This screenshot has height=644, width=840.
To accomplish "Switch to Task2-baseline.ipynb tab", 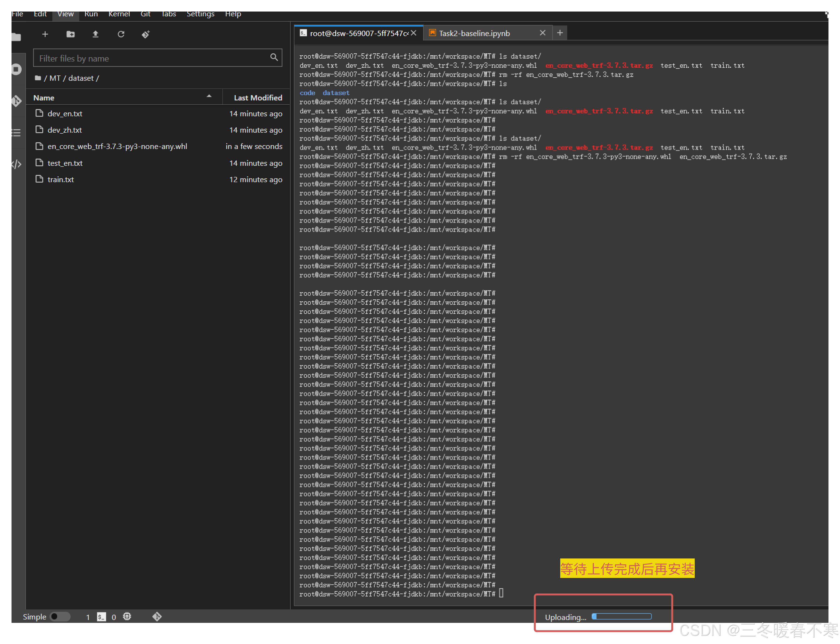I will pyautogui.click(x=474, y=33).
